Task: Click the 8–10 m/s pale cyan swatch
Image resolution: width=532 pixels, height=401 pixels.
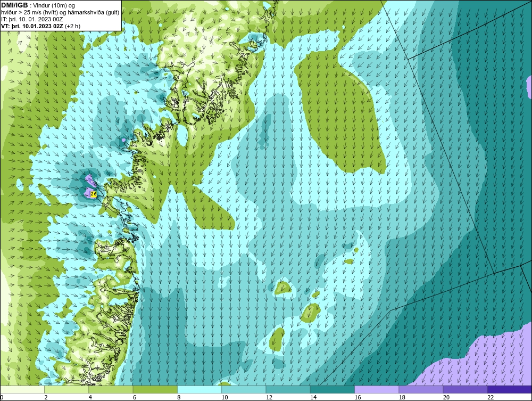Action: pyautogui.click(x=199, y=389)
